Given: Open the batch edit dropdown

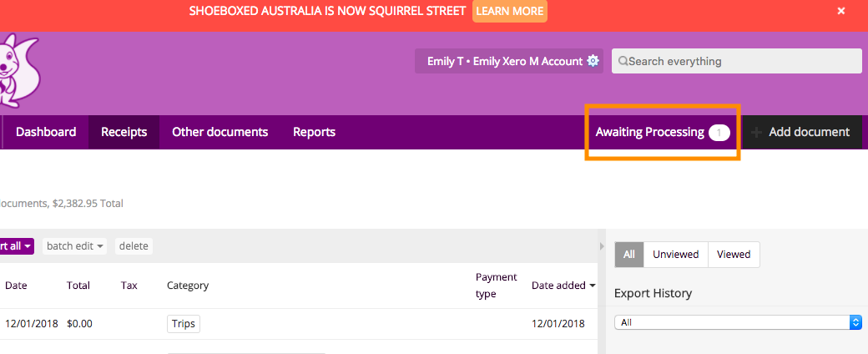Looking at the screenshot, I should pos(74,246).
